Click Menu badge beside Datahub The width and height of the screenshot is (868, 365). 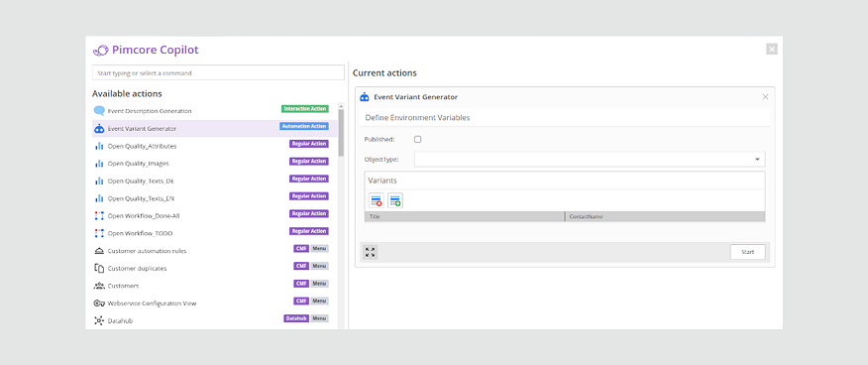tap(319, 318)
